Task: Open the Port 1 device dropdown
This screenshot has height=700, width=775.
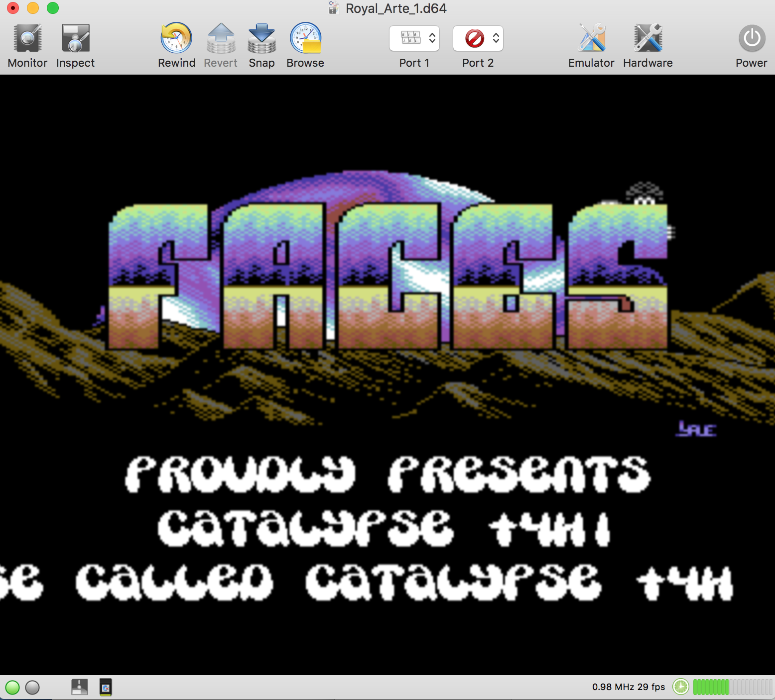Action: point(414,38)
